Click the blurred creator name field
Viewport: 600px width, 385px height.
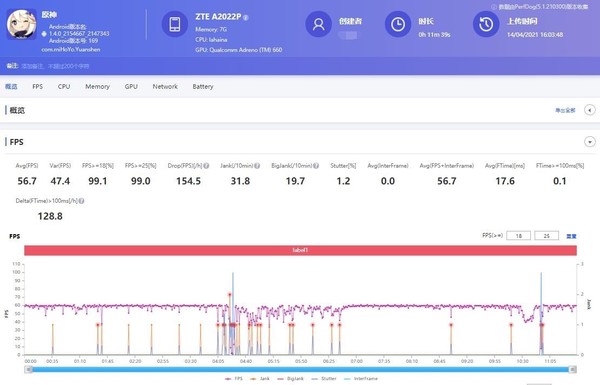(348, 35)
